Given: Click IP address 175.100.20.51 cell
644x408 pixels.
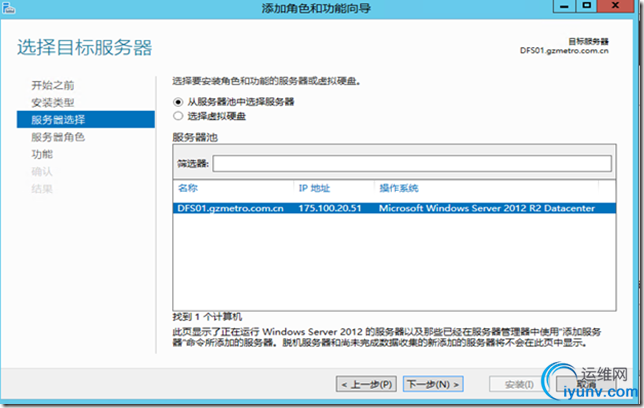Looking at the screenshot, I should (330, 208).
